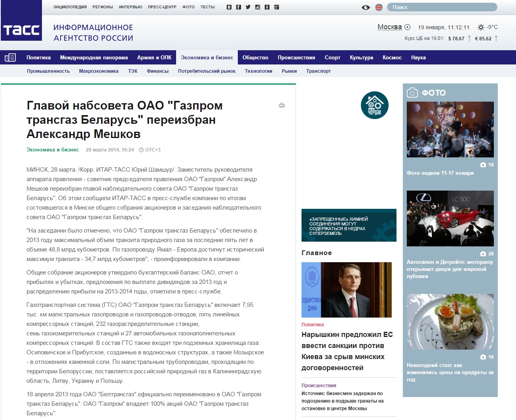Open the newspaper-style all sections icon

point(10,58)
